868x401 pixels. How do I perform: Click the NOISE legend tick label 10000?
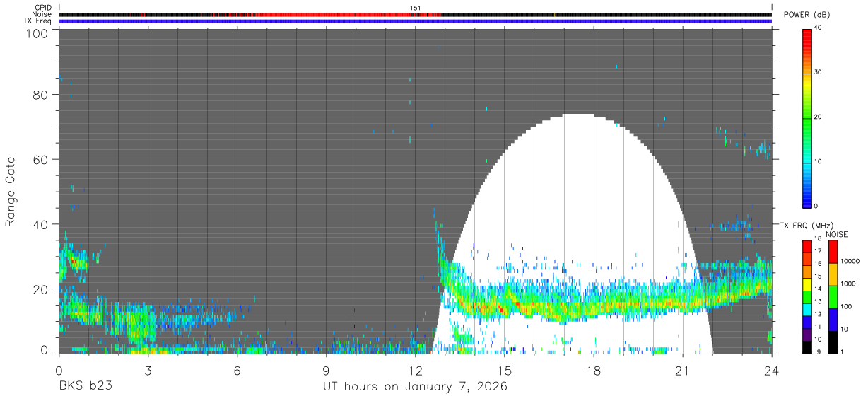851,261
